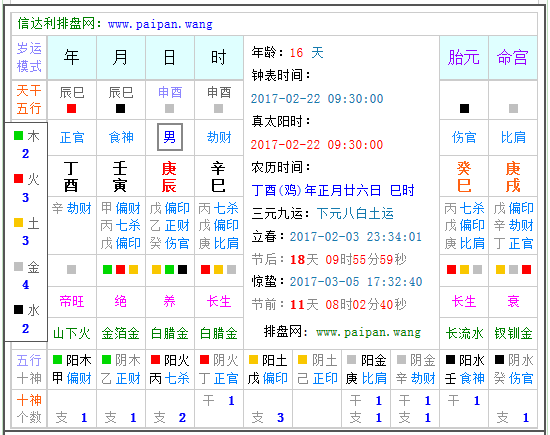Click the 金箔金 nayin cell

[121, 333]
